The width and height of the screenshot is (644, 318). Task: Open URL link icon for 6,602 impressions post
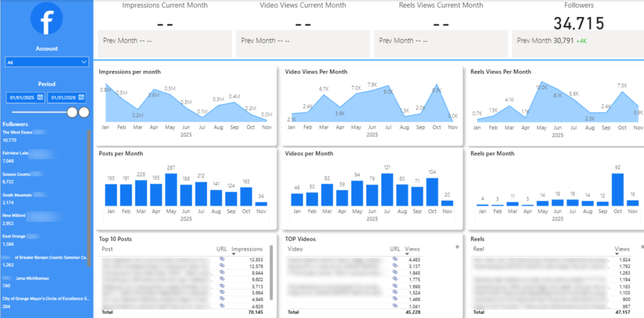coord(222,279)
